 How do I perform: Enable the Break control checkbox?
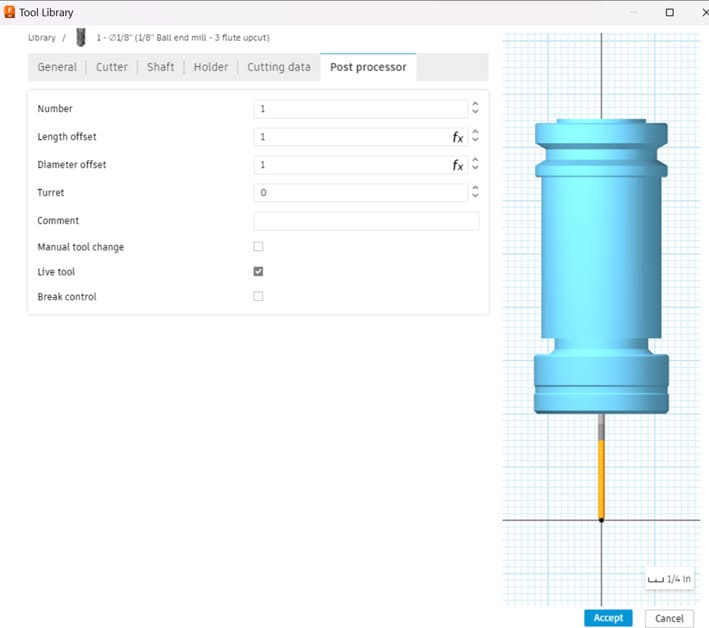(258, 297)
